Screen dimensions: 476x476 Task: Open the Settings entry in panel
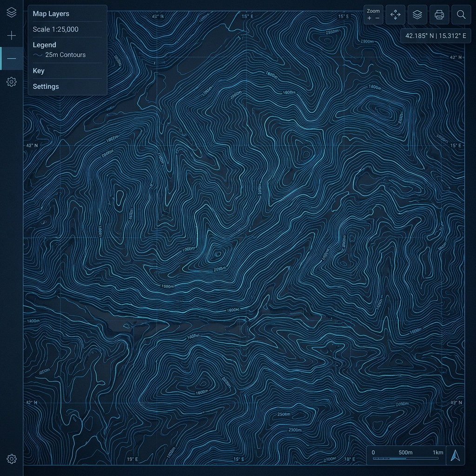point(46,86)
